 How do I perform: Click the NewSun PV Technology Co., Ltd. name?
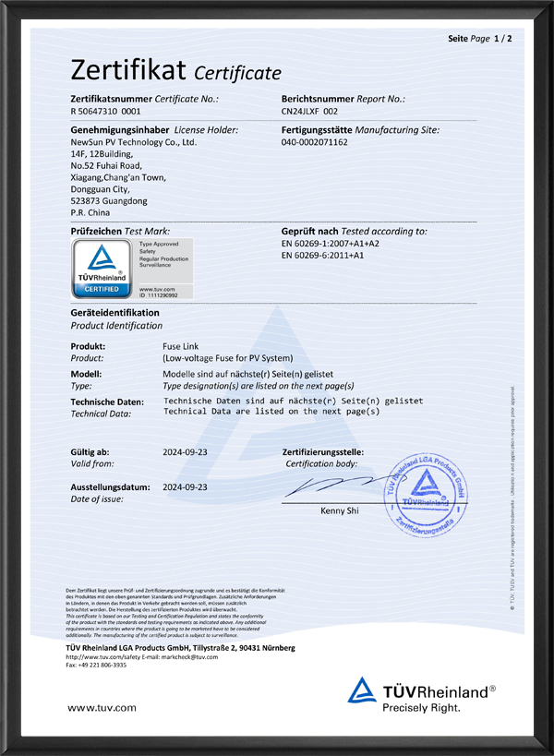coord(134,142)
